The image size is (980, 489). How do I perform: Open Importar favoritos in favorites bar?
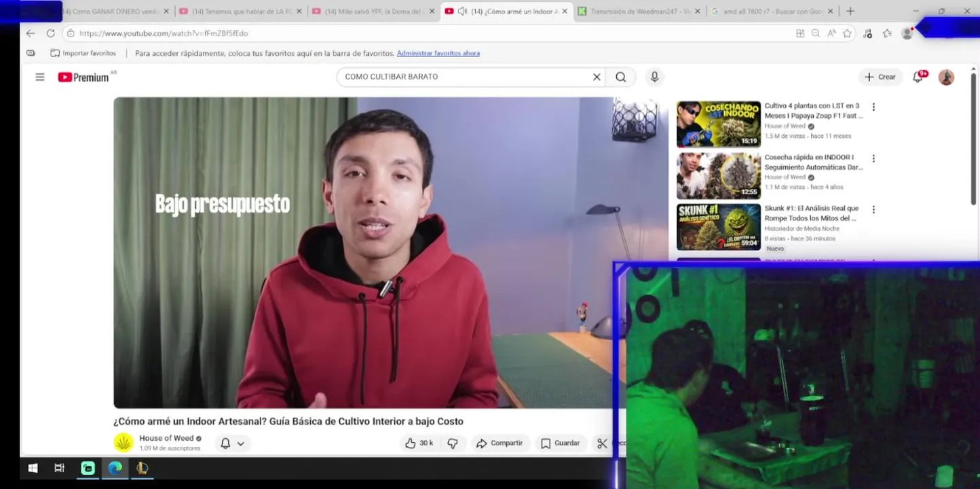pos(83,53)
